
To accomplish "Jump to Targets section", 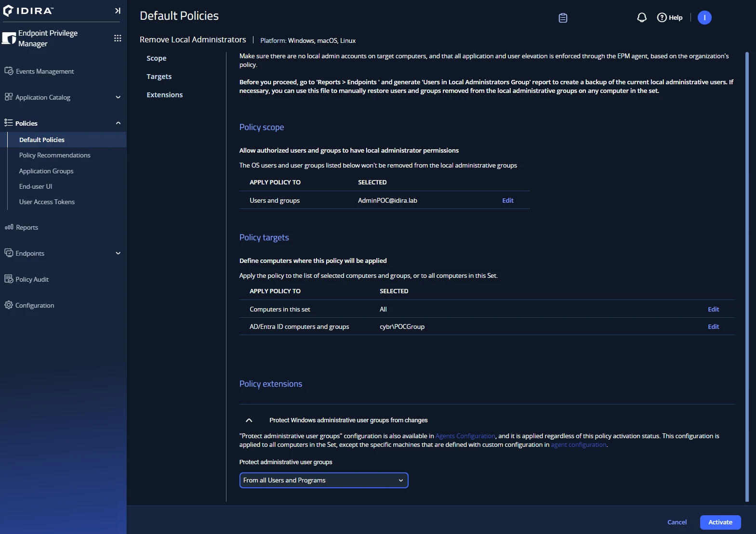I will click(159, 77).
